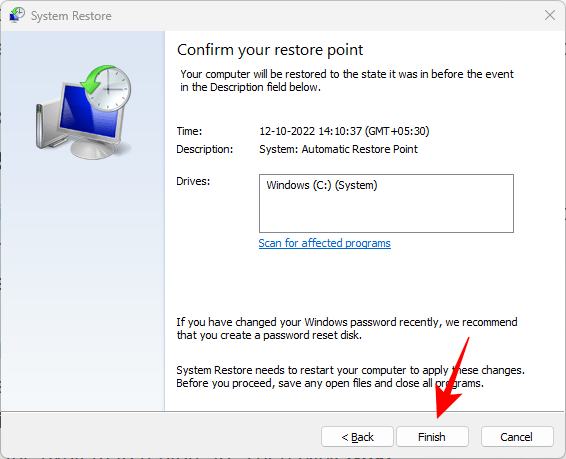Image resolution: width=566 pixels, height=459 pixels.
Task: Click the computer with clock illustration
Action: pyautogui.click(x=84, y=113)
